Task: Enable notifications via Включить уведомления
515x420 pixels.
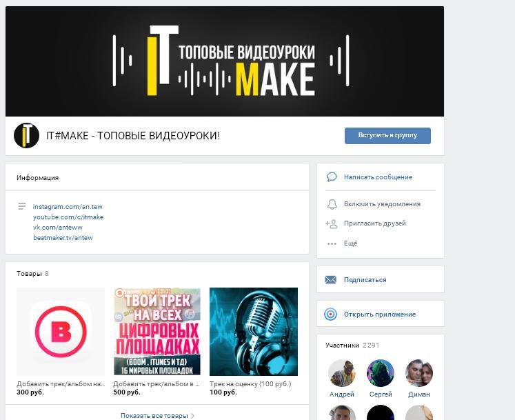Action: pyautogui.click(x=382, y=204)
